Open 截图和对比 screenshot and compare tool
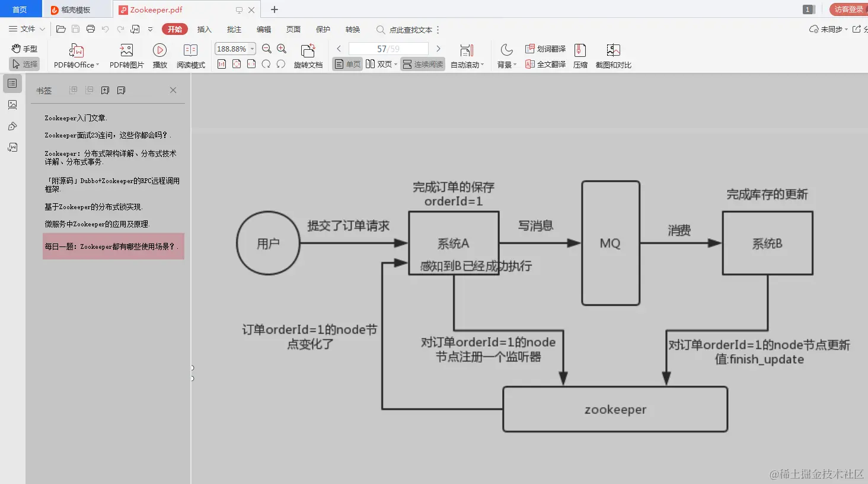The width and height of the screenshot is (868, 484). (x=613, y=55)
